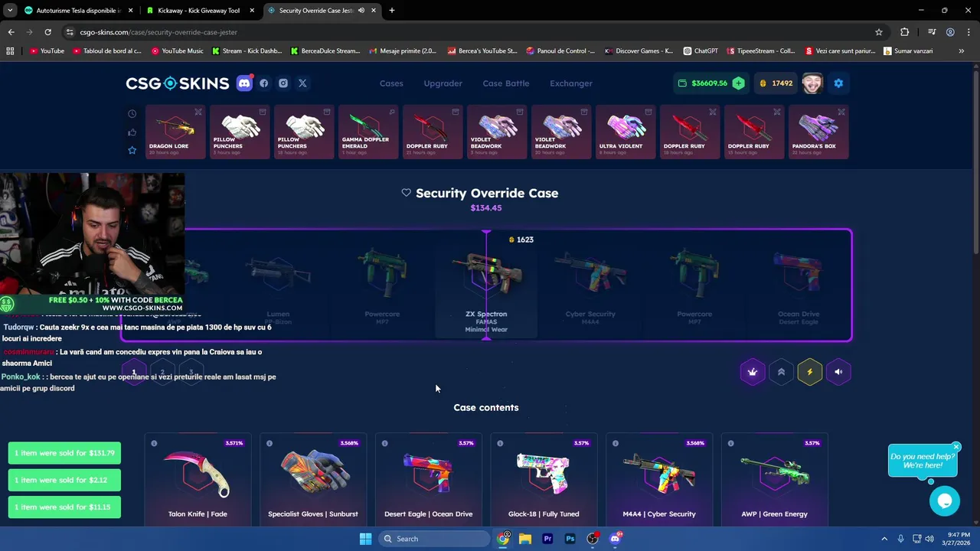Open the Gamma Doppler Emerald recent drop
Viewport: 980px width, 551px height.
(368, 132)
